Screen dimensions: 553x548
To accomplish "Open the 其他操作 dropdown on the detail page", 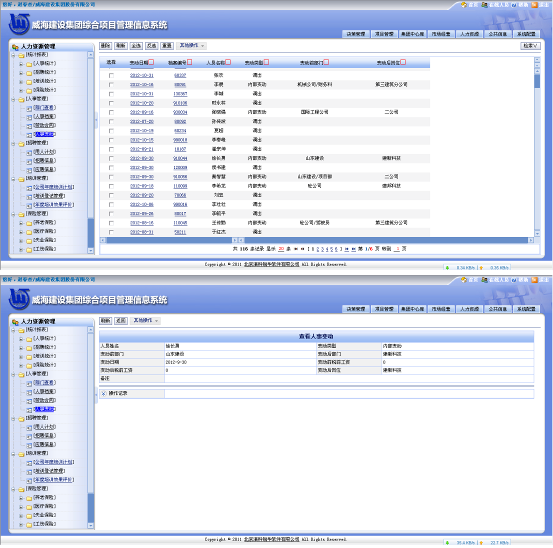I will (145, 321).
